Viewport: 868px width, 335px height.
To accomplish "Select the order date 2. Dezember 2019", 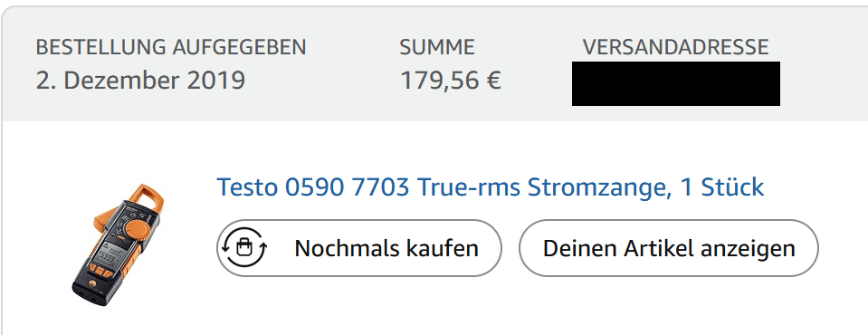I will click(140, 81).
